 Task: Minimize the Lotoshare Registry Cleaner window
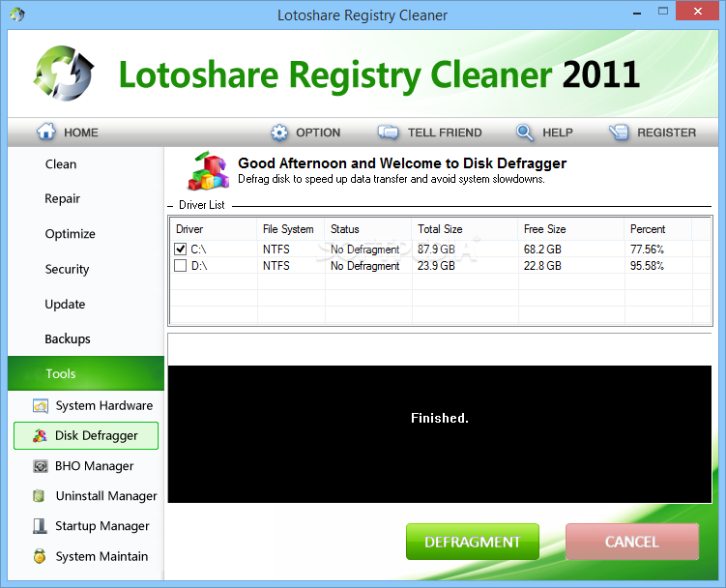point(637,14)
